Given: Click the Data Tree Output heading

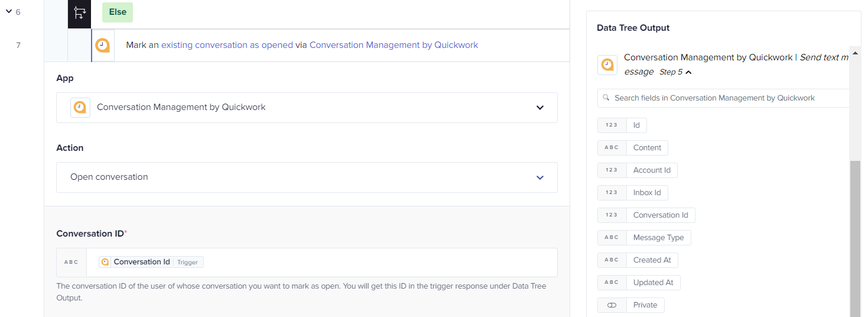Looking at the screenshot, I should coord(633,28).
